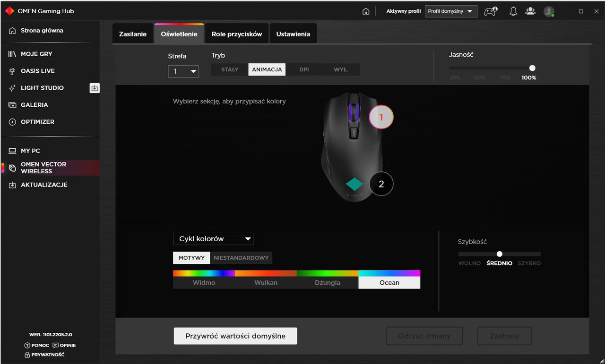The width and height of the screenshot is (605, 364).
Task: Click the Strona główna home icon in sidebar
Action: click(12, 31)
